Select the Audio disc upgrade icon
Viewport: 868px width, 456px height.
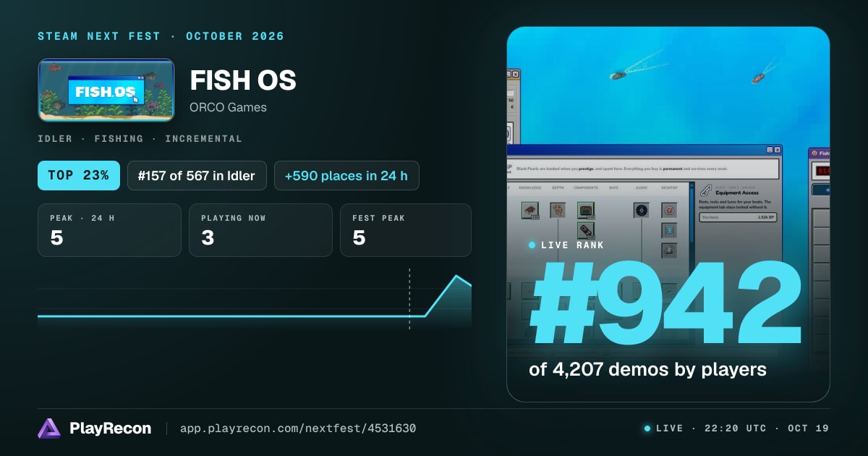(x=641, y=211)
